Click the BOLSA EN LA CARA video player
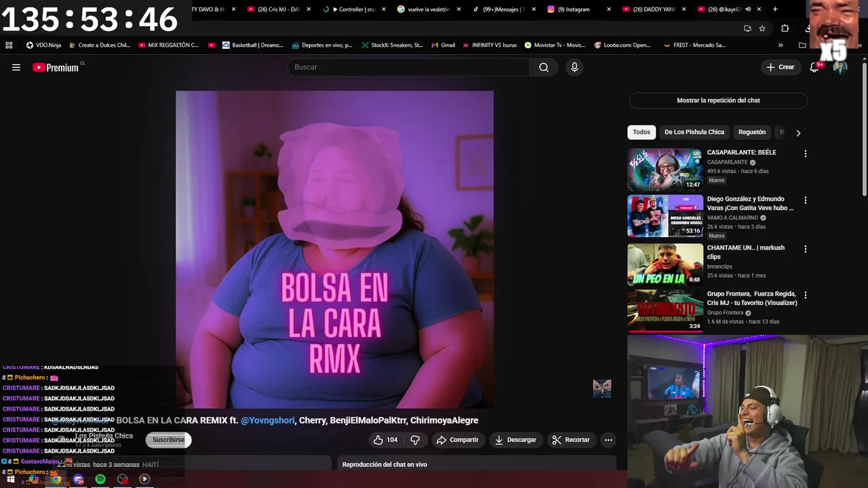 click(x=334, y=249)
